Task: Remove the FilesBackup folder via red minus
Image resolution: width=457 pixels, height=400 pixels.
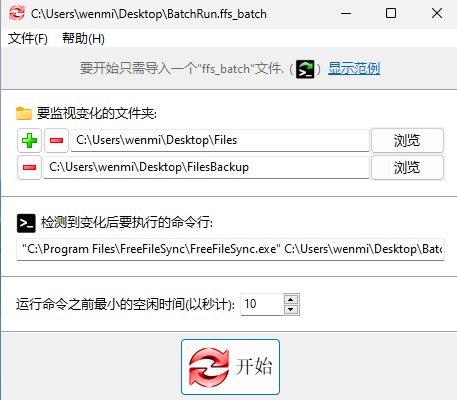Action: (x=29, y=167)
